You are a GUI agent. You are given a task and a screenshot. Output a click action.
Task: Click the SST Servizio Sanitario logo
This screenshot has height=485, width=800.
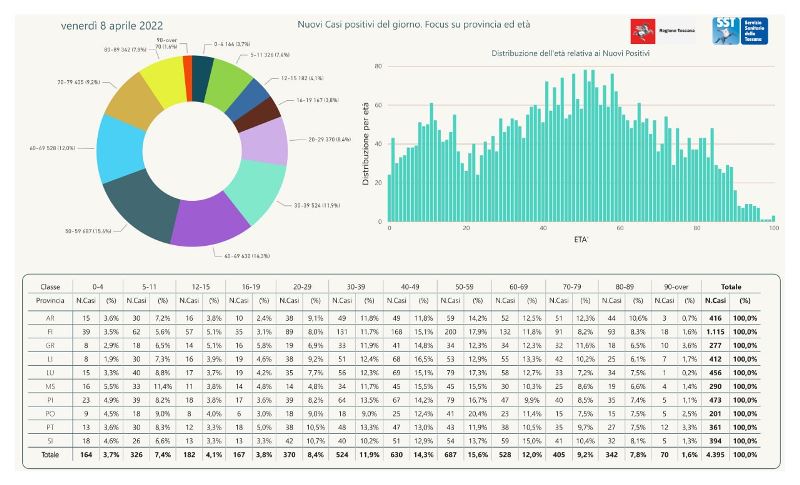(738, 30)
